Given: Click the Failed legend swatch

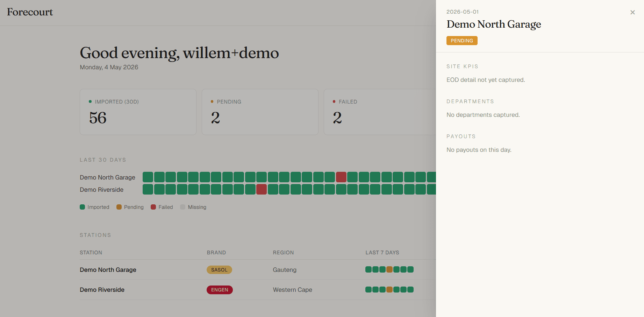Looking at the screenshot, I should (x=153, y=207).
